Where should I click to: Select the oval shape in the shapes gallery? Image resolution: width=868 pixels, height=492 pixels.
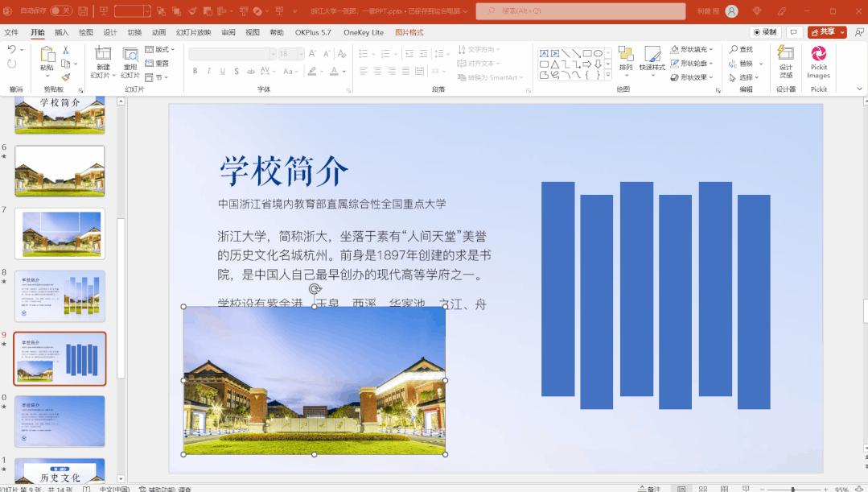pyautogui.click(x=599, y=54)
